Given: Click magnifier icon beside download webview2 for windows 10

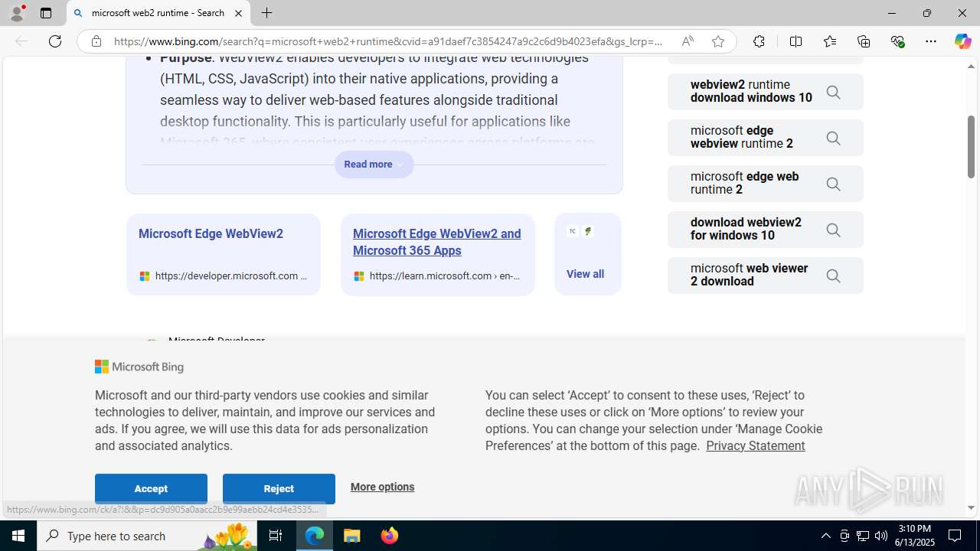Looking at the screenshot, I should click(833, 230).
